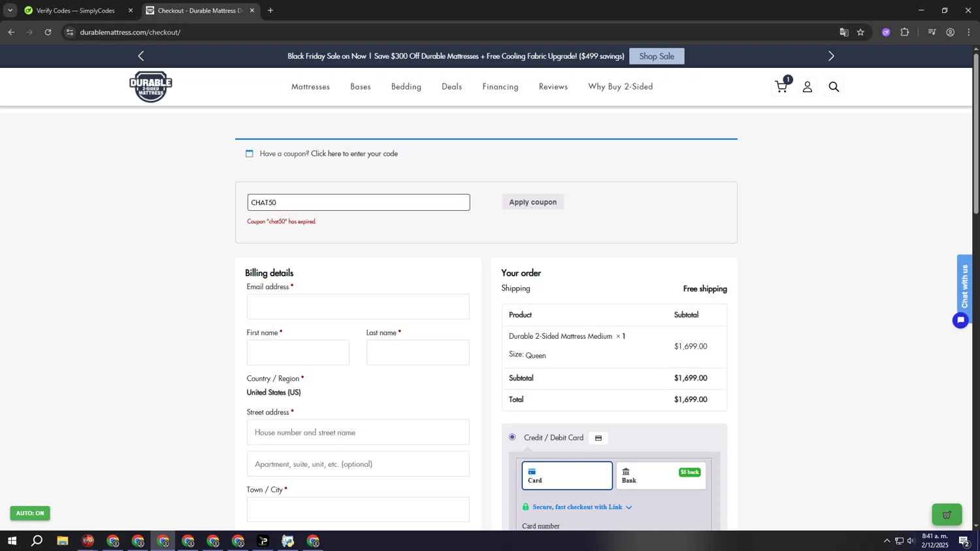Focus the First name field
The width and height of the screenshot is (980, 551).
(x=298, y=353)
